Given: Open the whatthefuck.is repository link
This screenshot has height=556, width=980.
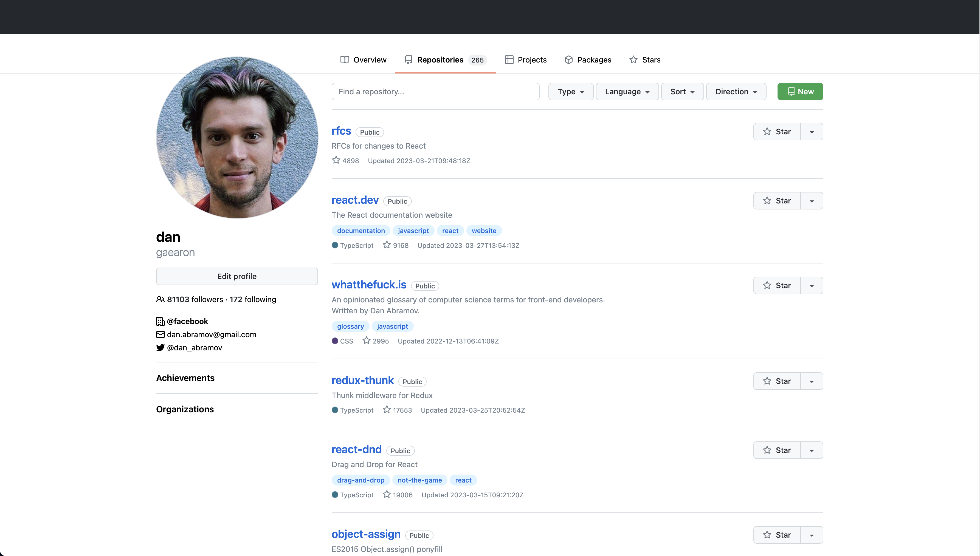Looking at the screenshot, I should 369,285.
